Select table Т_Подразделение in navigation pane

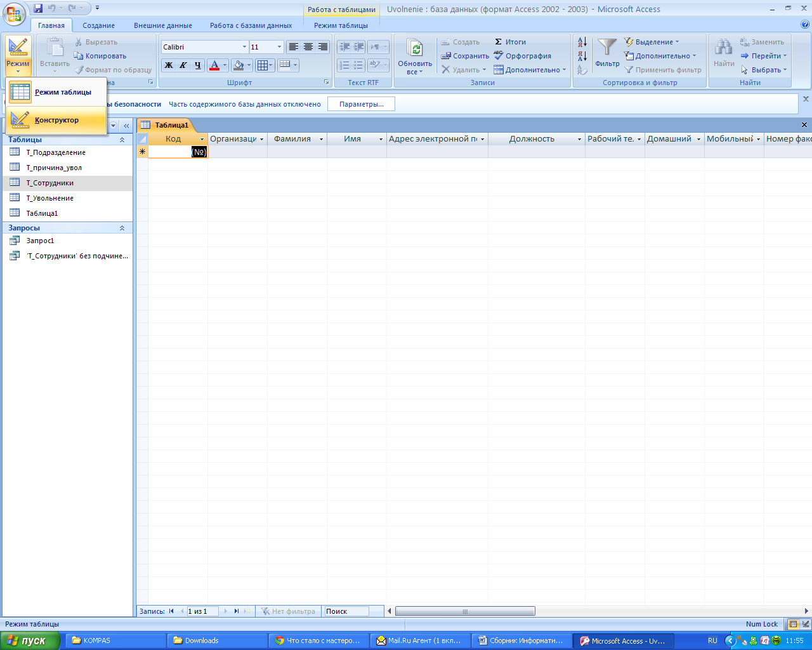click(x=68, y=152)
